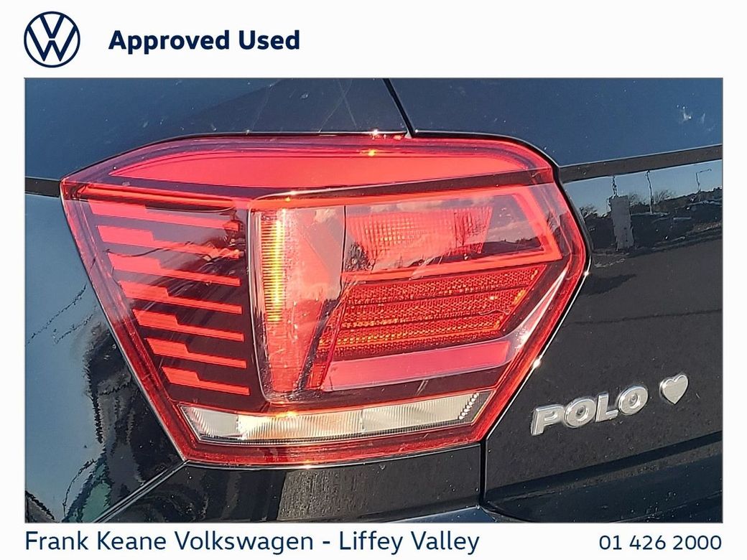Select the "Approved Used" heading text

pyautogui.click(x=205, y=40)
